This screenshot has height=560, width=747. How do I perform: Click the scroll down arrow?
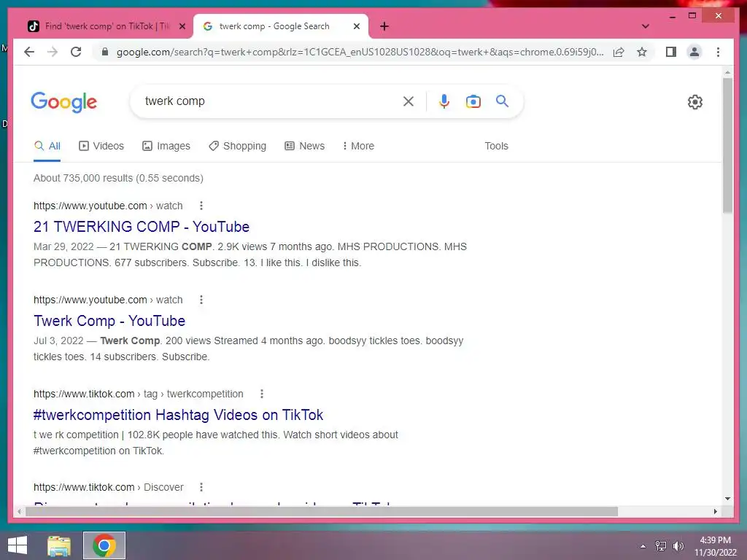tap(727, 499)
